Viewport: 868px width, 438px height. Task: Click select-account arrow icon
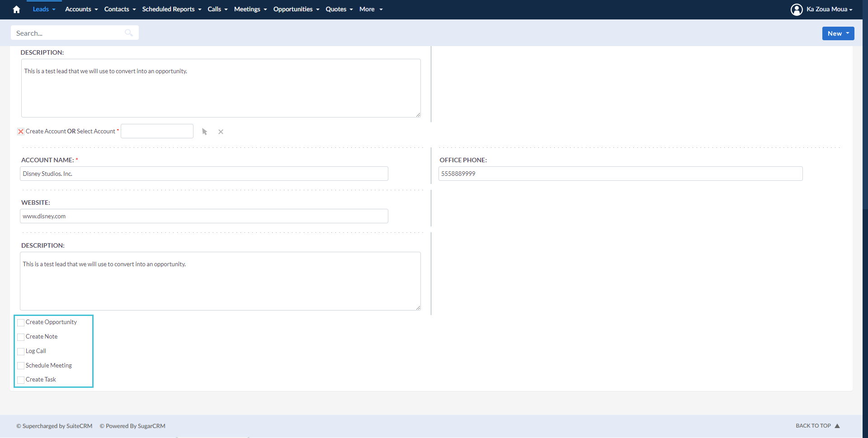tap(204, 132)
